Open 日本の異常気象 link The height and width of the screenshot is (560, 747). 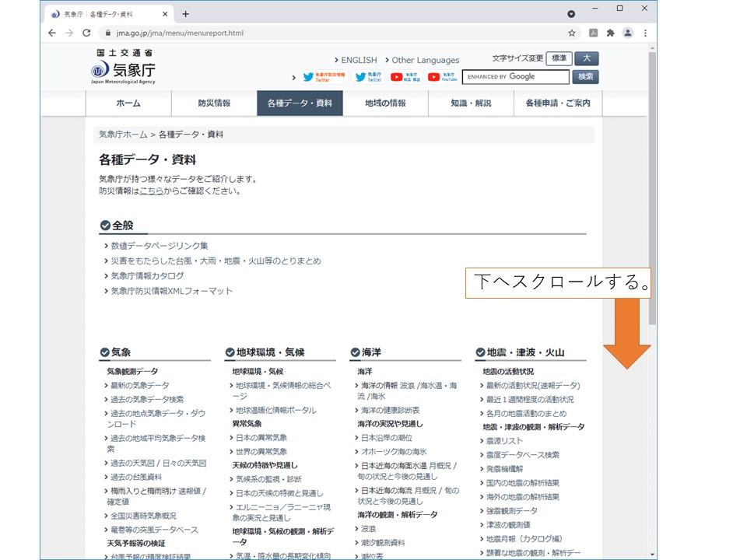tap(261, 438)
